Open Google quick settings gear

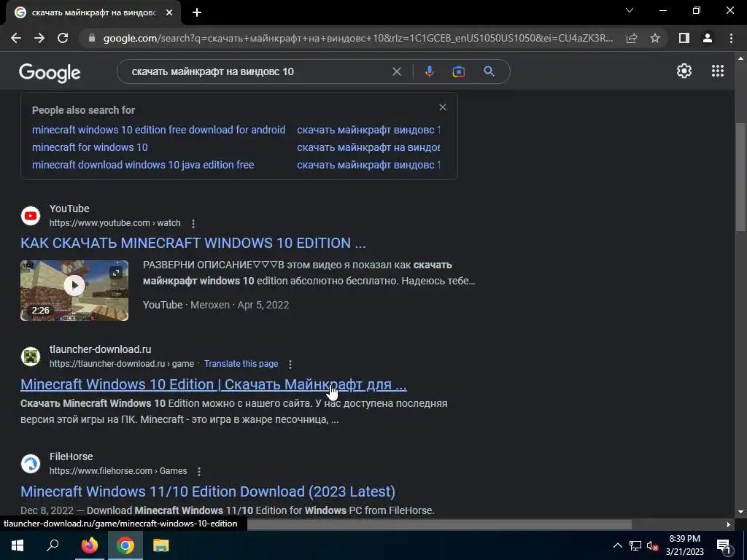684,71
